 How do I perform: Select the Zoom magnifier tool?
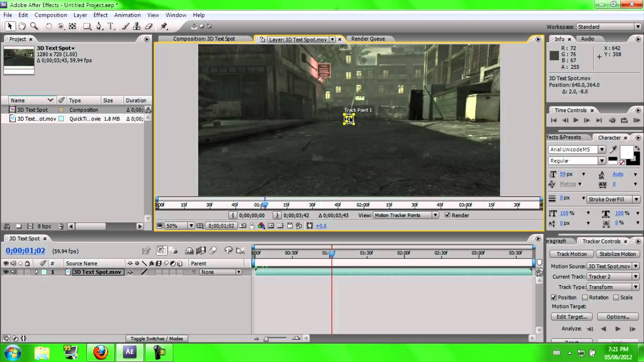pyautogui.click(x=34, y=26)
